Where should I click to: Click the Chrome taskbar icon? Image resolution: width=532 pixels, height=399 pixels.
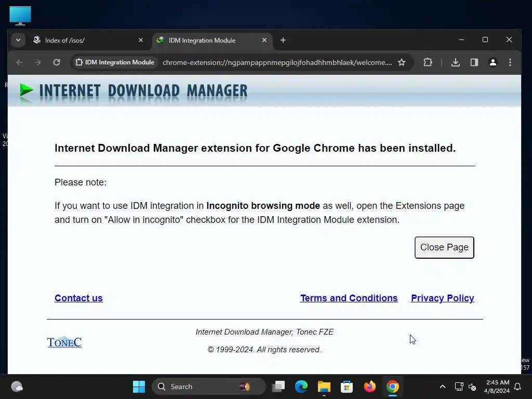click(393, 387)
